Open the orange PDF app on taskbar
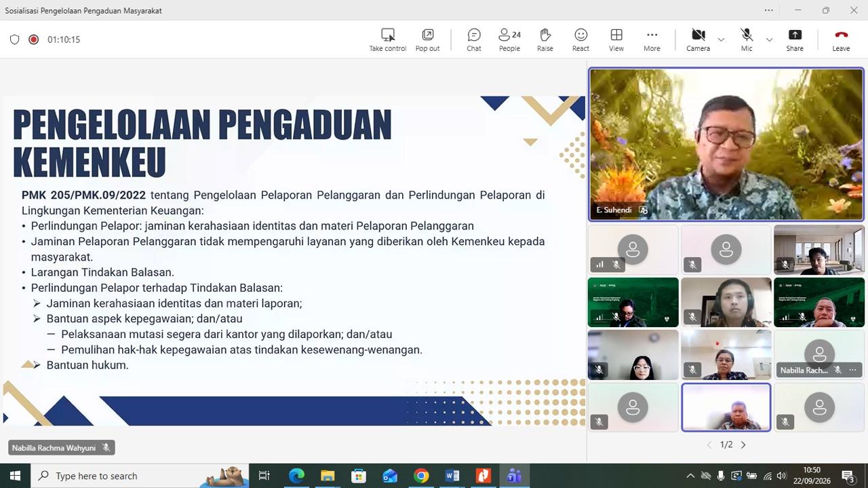 point(484,476)
